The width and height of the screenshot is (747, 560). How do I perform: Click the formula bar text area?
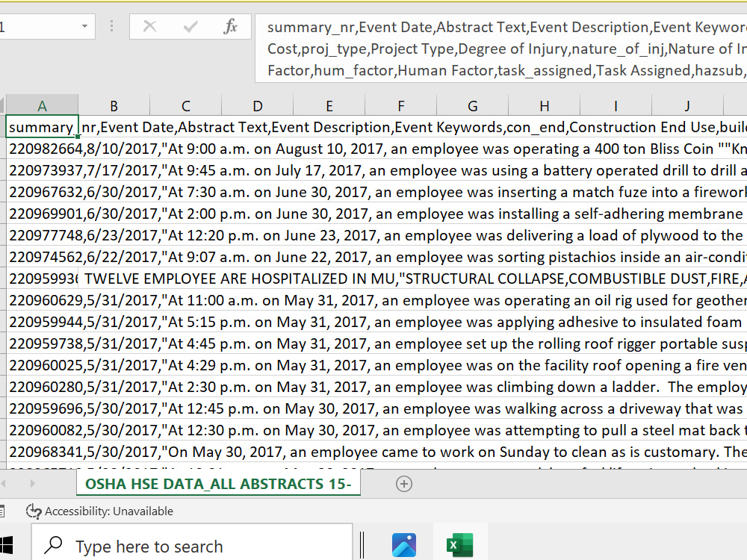[501, 48]
